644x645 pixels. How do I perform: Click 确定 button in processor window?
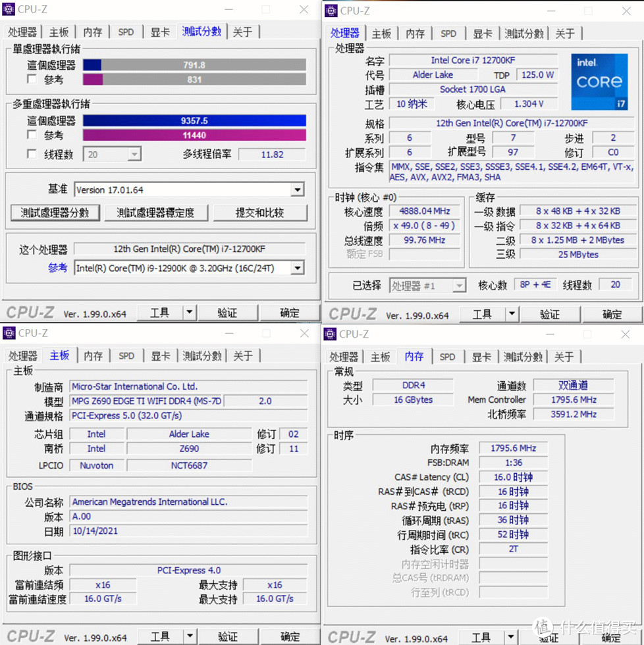pyautogui.click(x=612, y=315)
